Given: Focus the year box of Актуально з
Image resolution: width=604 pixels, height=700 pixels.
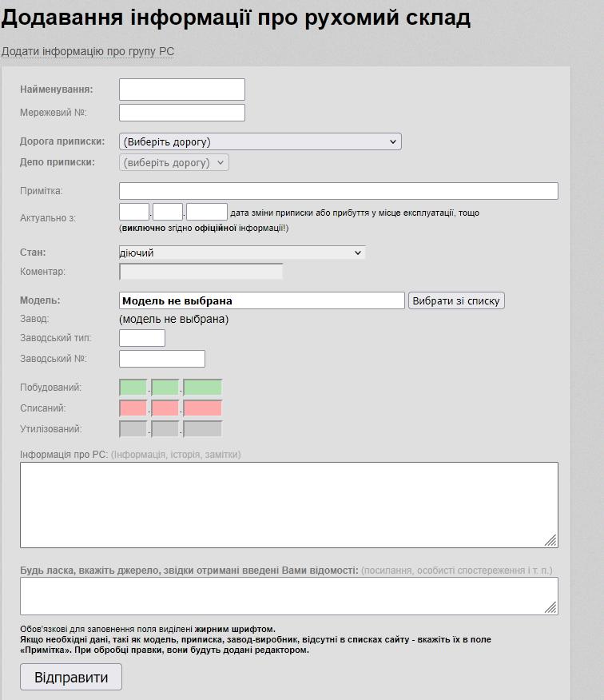Looking at the screenshot, I should tap(207, 212).
